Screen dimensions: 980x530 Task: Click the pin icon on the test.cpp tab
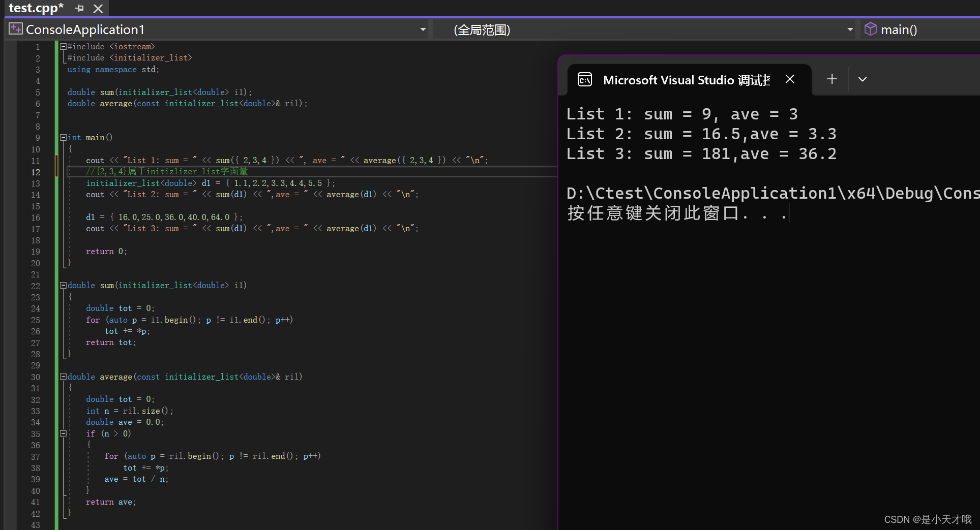[79, 8]
